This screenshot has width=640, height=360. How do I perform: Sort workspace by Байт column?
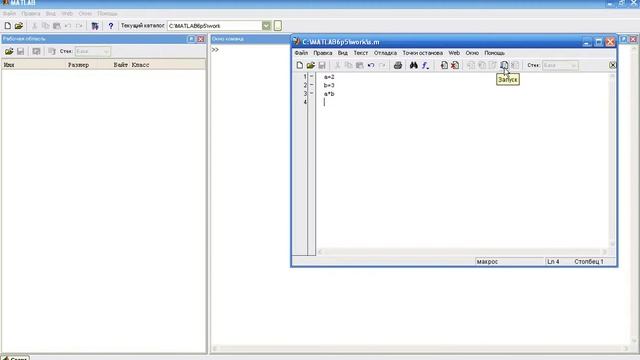(x=120, y=65)
